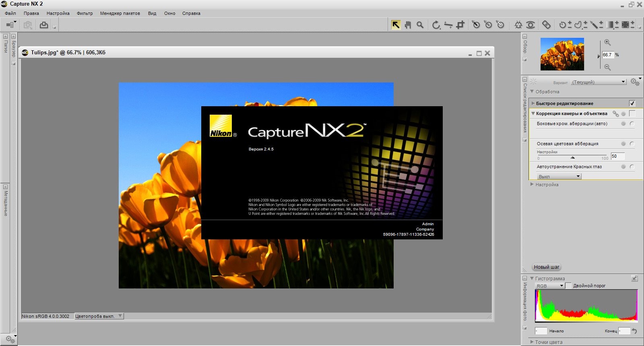
Task: Enable Боковые хром. аберрации (авто) toggle
Action: click(x=632, y=124)
